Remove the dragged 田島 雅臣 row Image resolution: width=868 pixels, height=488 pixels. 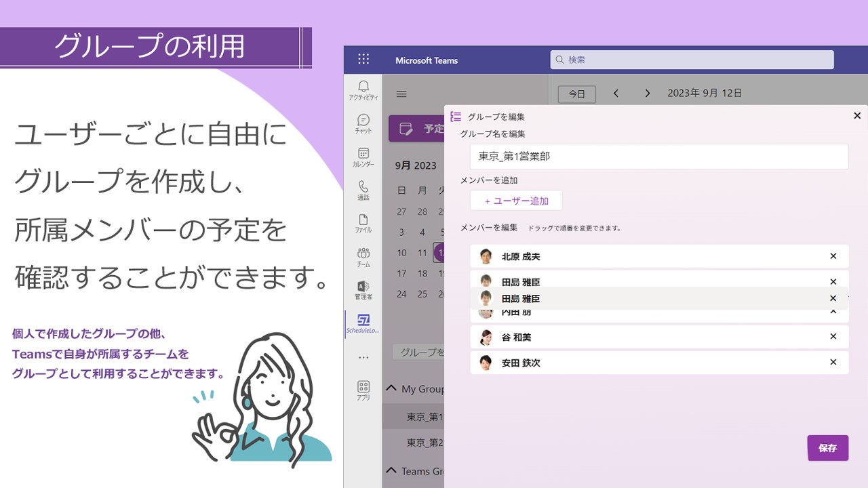click(833, 298)
